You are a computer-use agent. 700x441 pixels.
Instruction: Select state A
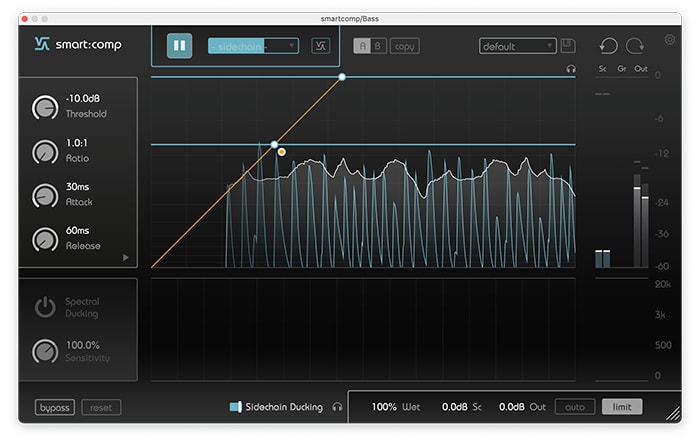tap(362, 46)
